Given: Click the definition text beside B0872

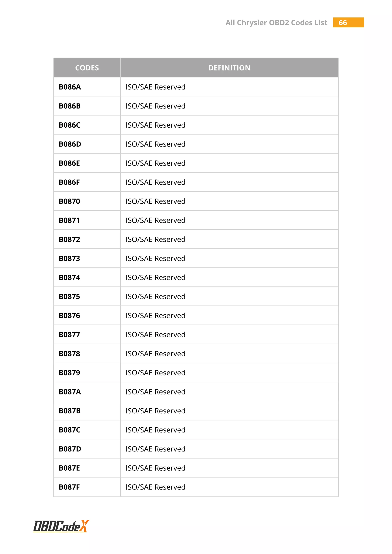Looking at the screenshot, I should (x=155, y=239).
